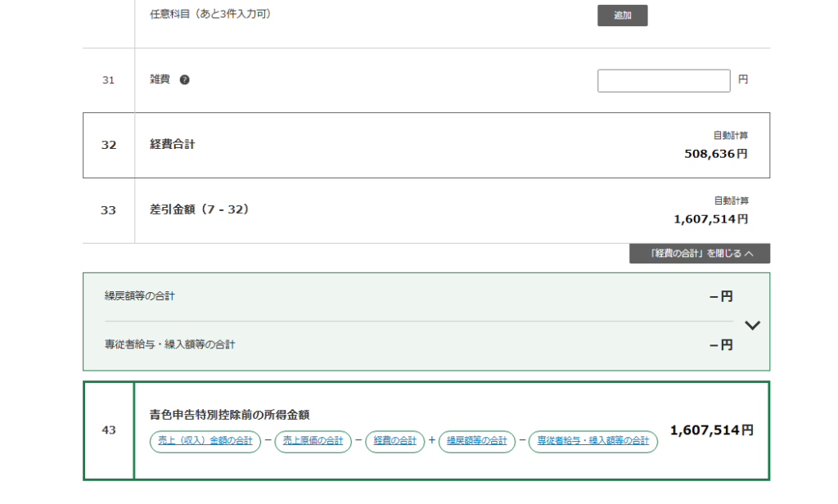Click the 任意科目（あと3件入力可）label
This screenshot has width=838, height=504.
(x=210, y=14)
